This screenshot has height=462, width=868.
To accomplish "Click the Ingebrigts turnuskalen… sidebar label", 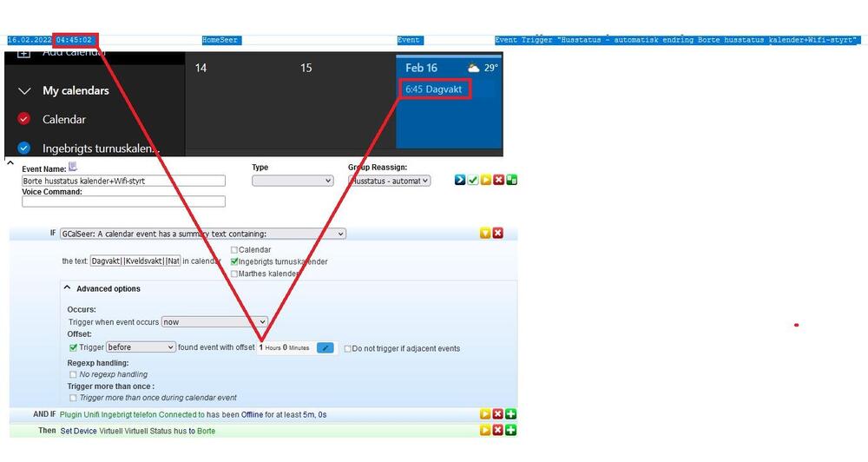I will point(101,148).
